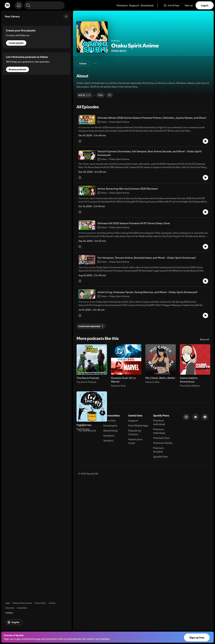
Task: Open the Investors footer link
Action: point(109,436)
